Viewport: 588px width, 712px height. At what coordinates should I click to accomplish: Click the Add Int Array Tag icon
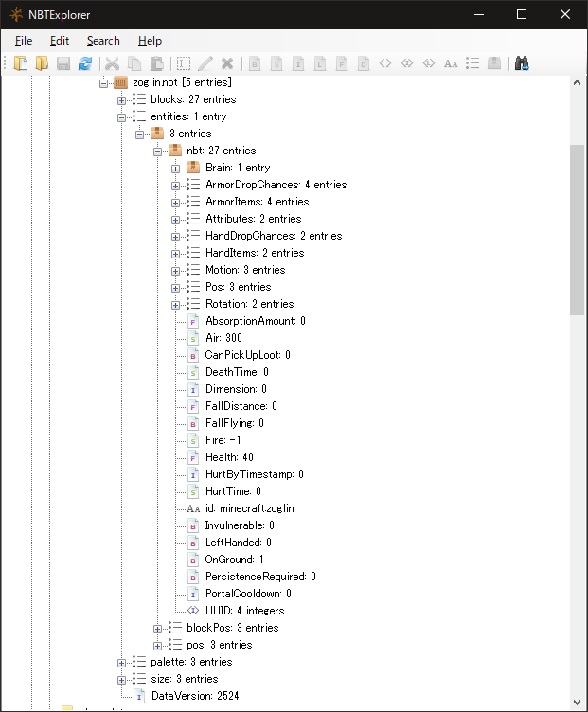pyautogui.click(x=407, y=63)
